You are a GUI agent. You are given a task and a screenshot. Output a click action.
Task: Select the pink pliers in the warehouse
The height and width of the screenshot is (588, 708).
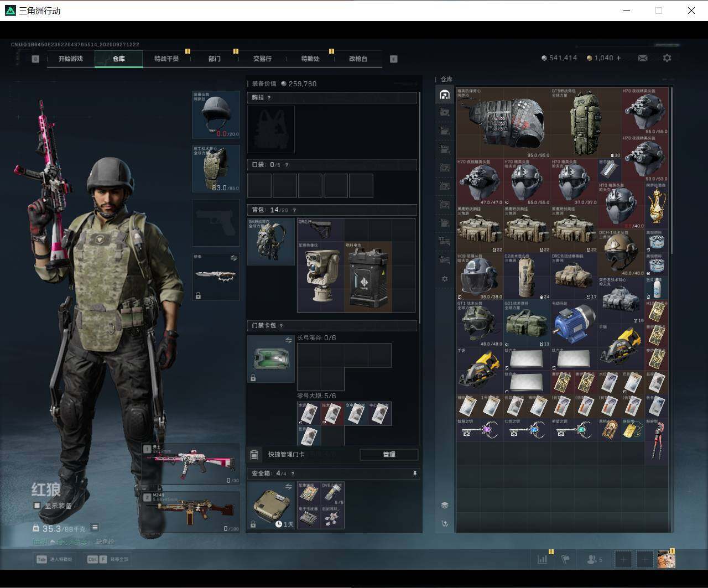click(x=657, y=440)
